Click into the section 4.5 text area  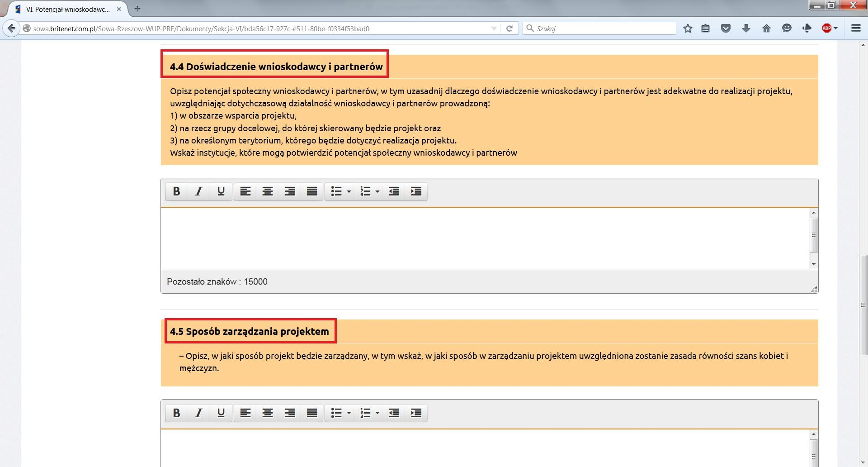tap(485, 448)
